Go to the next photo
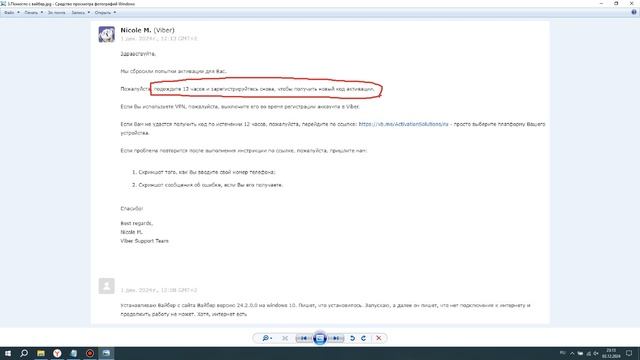This screenshot has width=640, height=360. coord(336,338)
